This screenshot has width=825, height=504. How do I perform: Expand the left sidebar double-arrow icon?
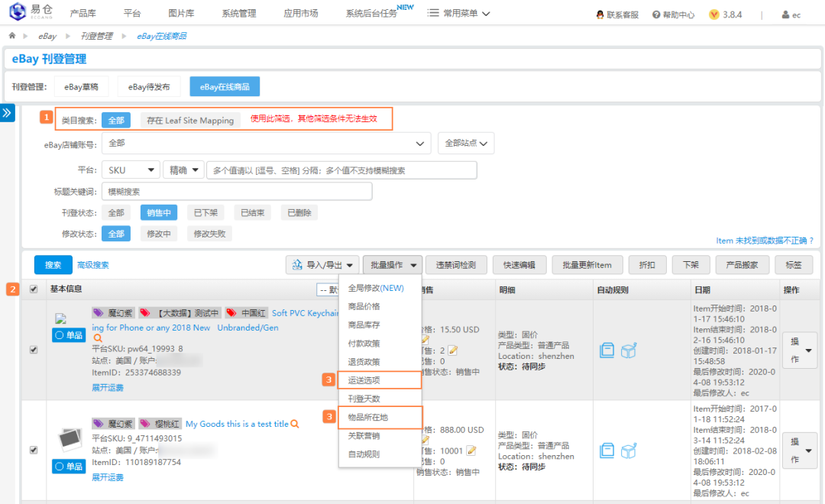point(7,113)
